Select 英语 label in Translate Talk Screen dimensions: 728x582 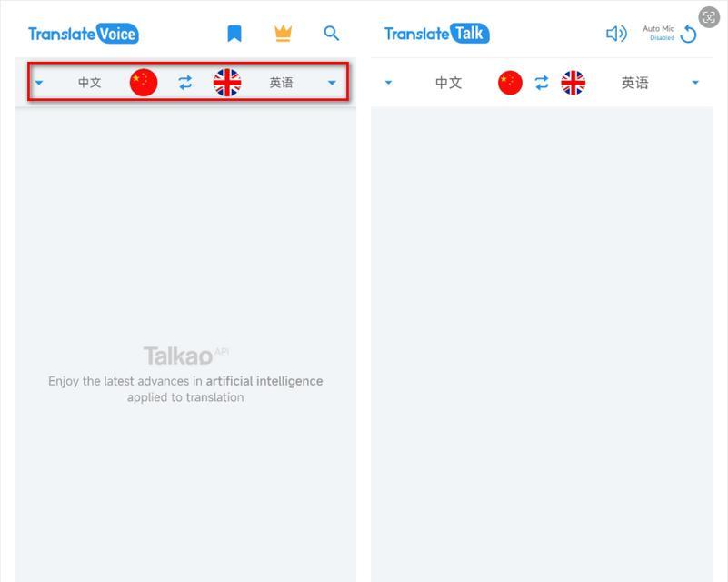(634, 83)
